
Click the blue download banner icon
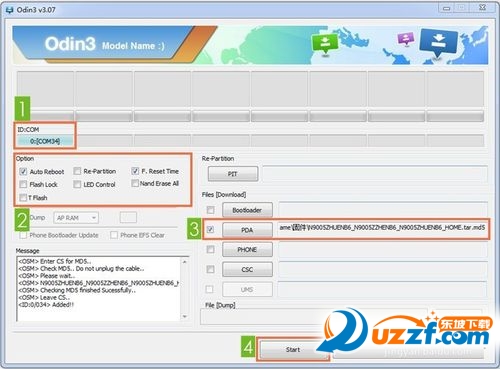438,43
